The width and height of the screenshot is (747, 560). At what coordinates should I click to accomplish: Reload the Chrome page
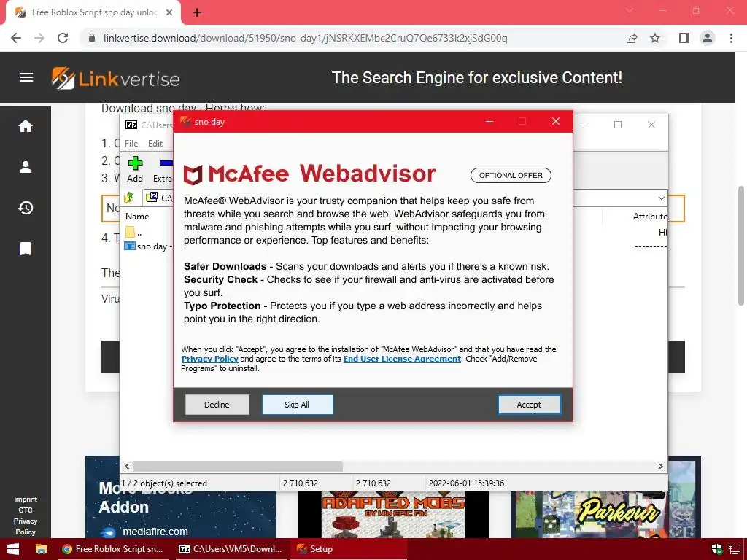(63, 38)
